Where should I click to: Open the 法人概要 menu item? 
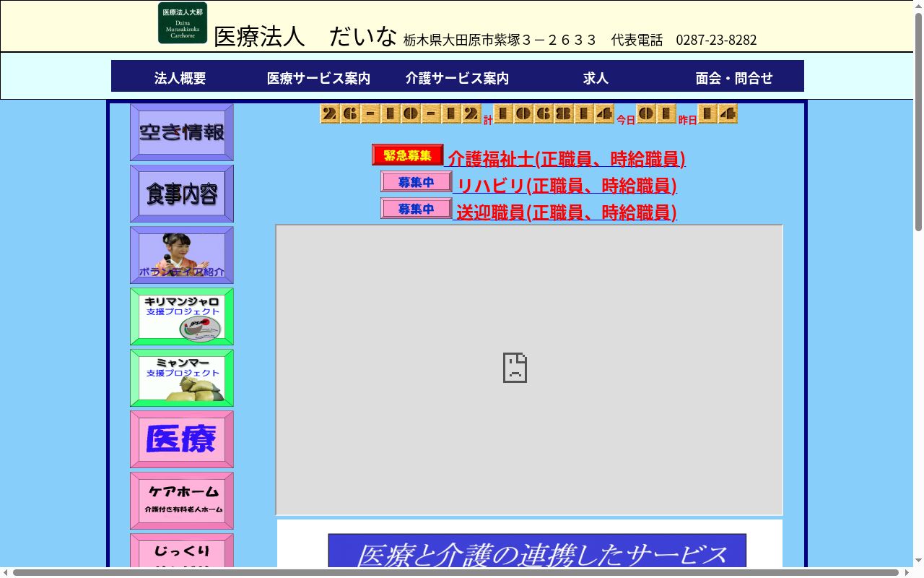(180, 78)
